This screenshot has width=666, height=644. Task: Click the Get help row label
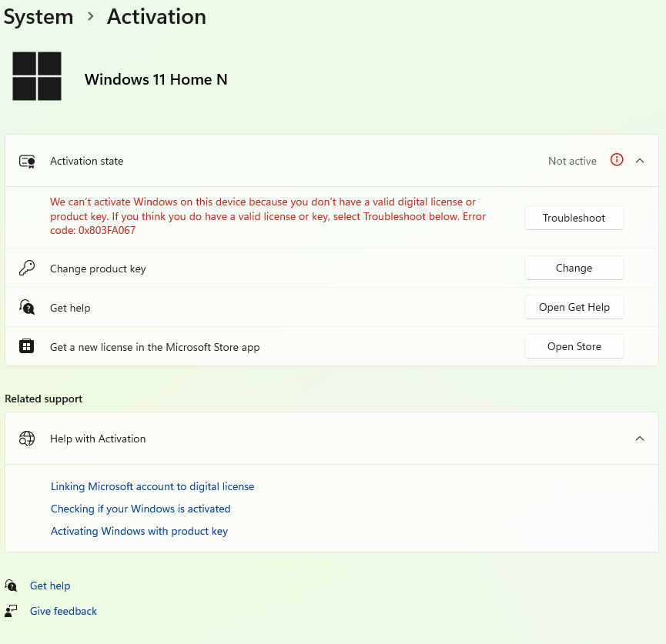[70, 308]
